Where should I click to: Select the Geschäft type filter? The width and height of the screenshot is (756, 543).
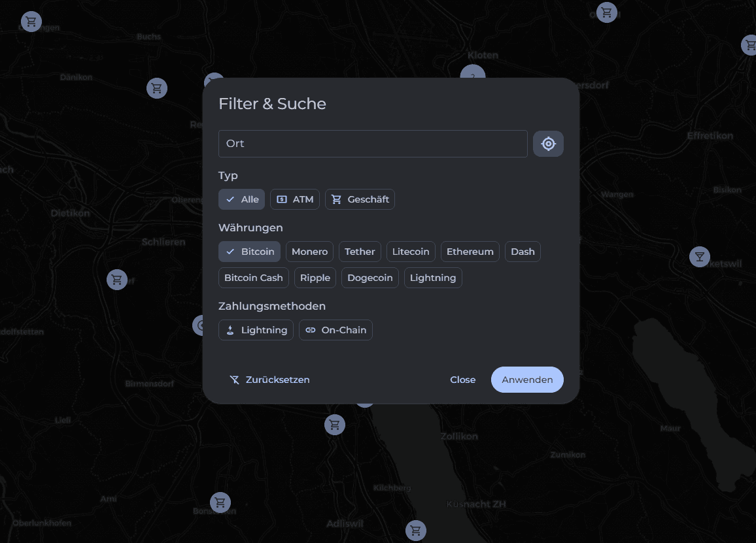coord(360,199)
